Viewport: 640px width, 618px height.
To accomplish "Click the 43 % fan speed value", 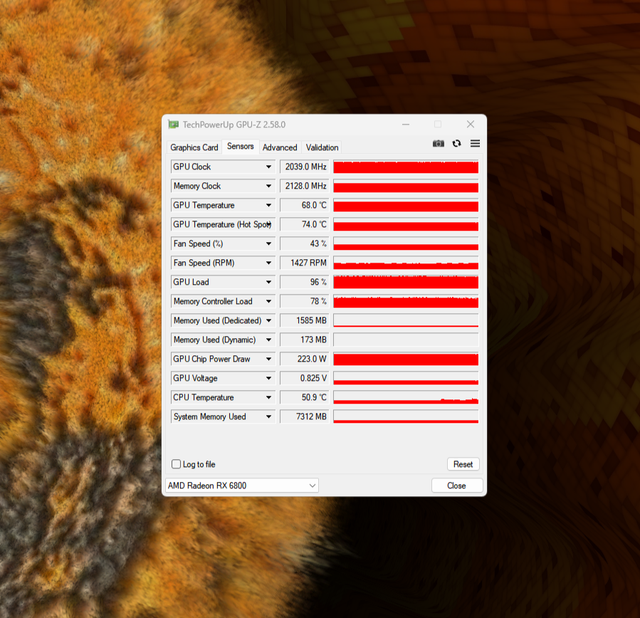I will coord(304,244).
